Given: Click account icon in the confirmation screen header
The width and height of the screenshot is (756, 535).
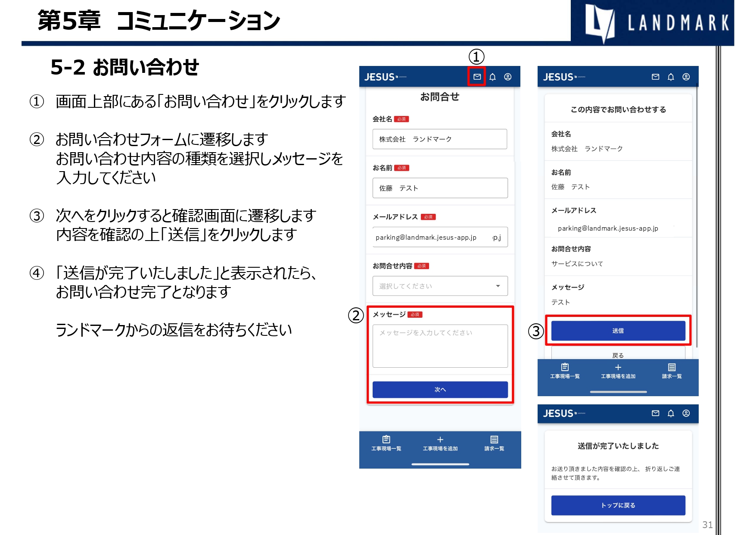Looking at the screenshot, I should [x=686, y=77].
